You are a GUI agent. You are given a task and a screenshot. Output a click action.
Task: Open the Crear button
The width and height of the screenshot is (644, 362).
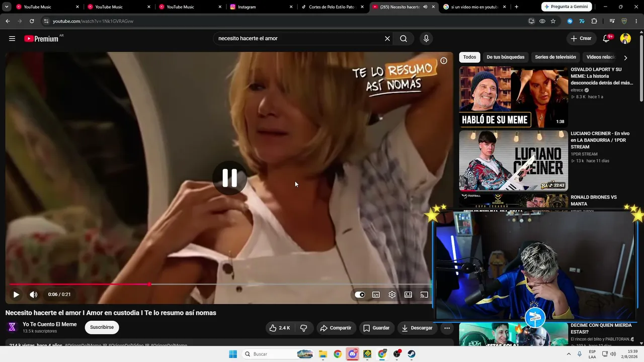pos(581,39)
